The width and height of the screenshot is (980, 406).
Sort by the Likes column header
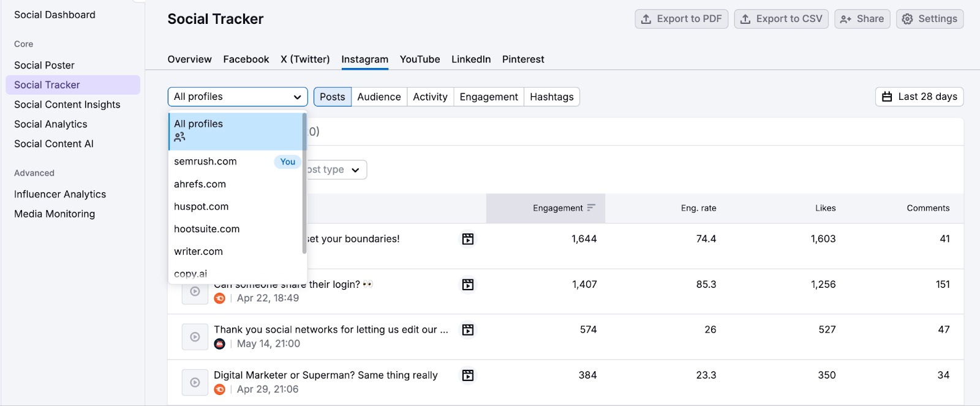pyautogui.click(x=825, y=208)
